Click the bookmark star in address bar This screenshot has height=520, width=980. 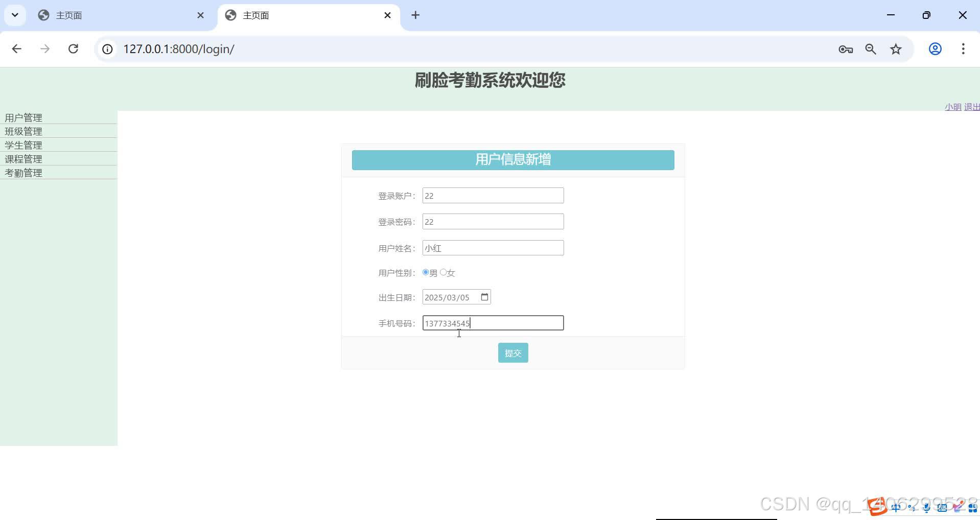click(896, 49)
